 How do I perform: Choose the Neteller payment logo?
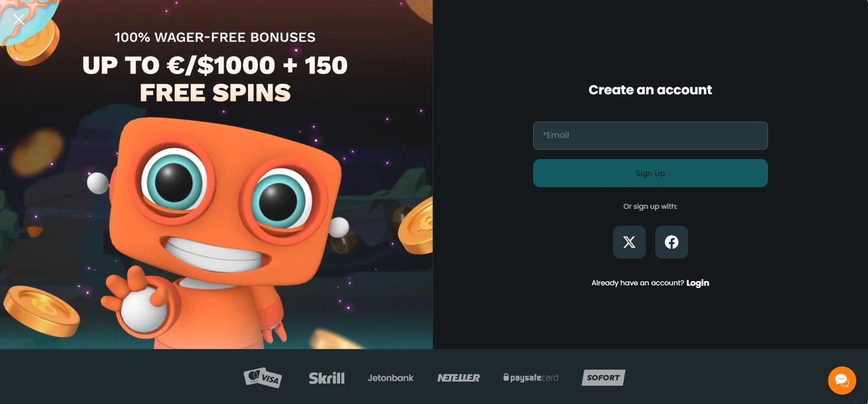pyautogui.click(x=458, y=378)
